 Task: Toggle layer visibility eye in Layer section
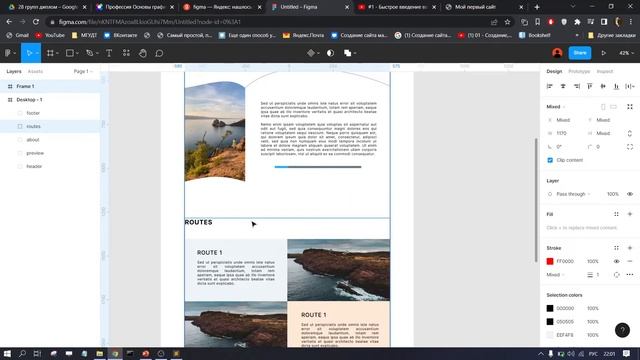pos(630,194)
